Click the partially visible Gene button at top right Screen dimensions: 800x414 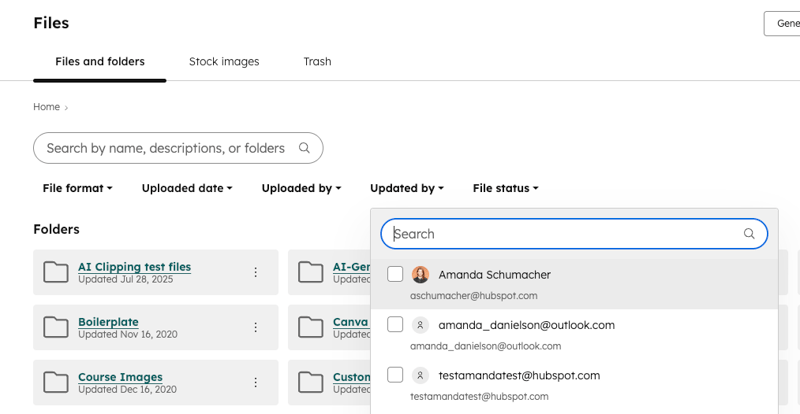pos(782,23)
